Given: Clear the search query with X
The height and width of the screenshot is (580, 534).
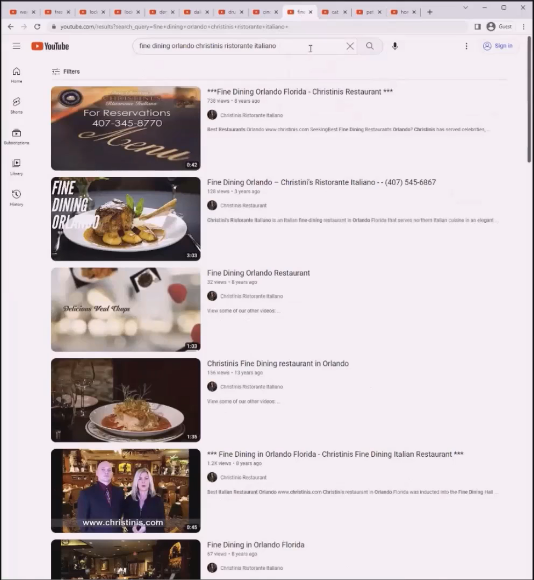Looking at the screenshot, I should click(x=350, y=46).
